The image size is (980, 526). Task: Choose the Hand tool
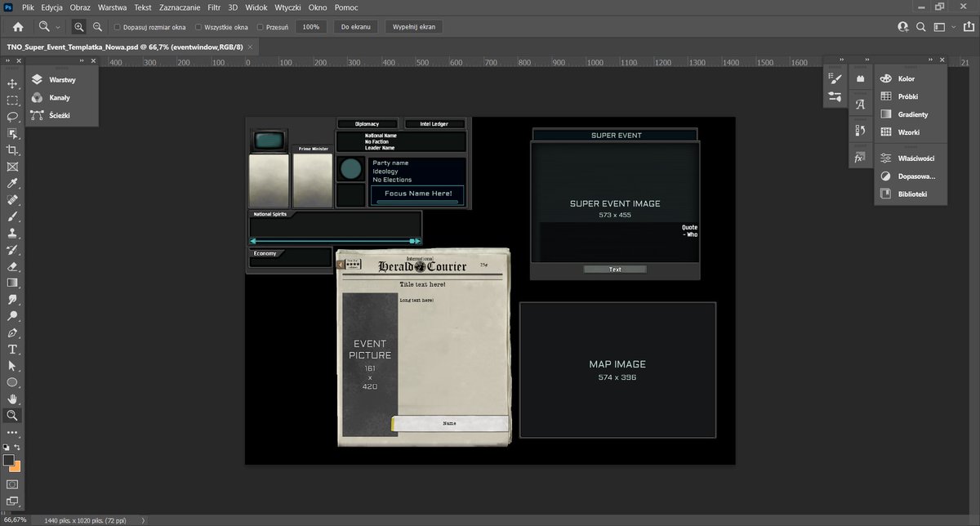(12, 399)
